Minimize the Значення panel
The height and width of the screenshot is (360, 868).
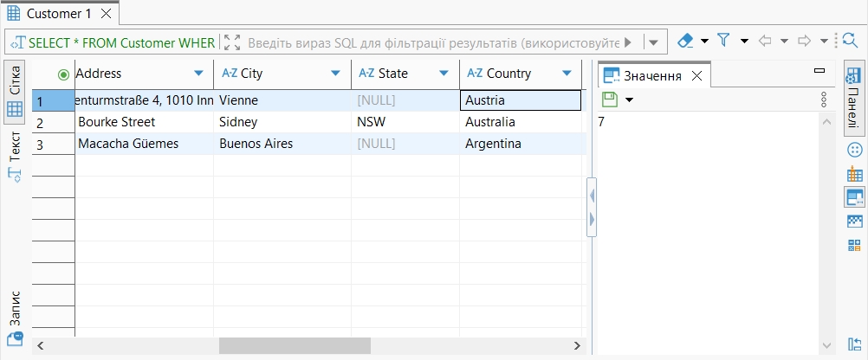(x=819, y=70)
